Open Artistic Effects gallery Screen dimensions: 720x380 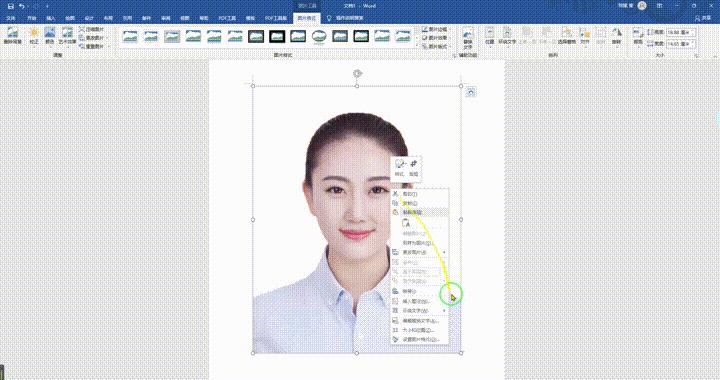point(67,36)
